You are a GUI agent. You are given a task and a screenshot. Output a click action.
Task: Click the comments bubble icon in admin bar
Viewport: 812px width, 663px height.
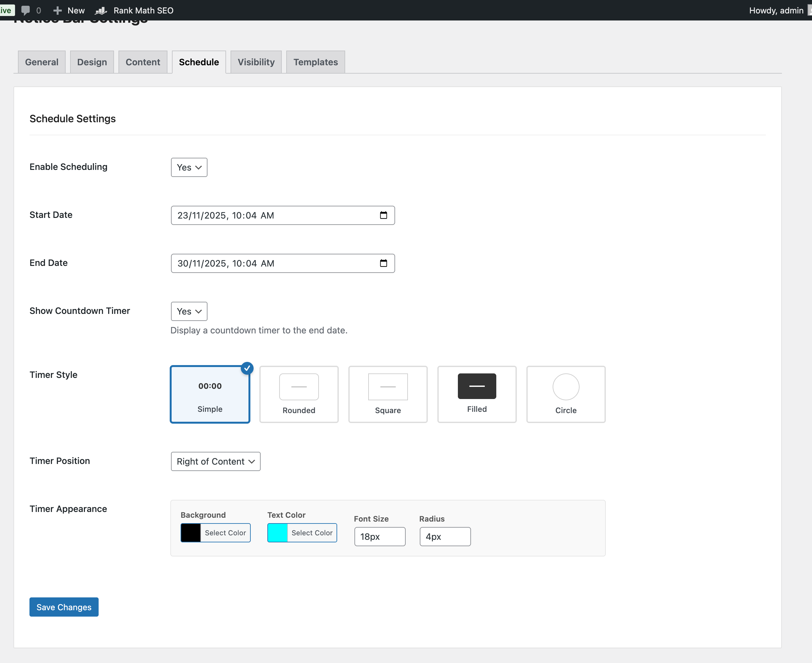(x=26, y=10)
